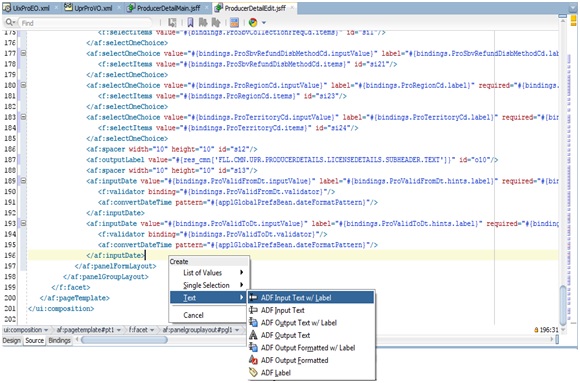Viewport: 580px width, 383px height.
Task: Click the horizontal scrollbar thumb
Action: (124, 340)
